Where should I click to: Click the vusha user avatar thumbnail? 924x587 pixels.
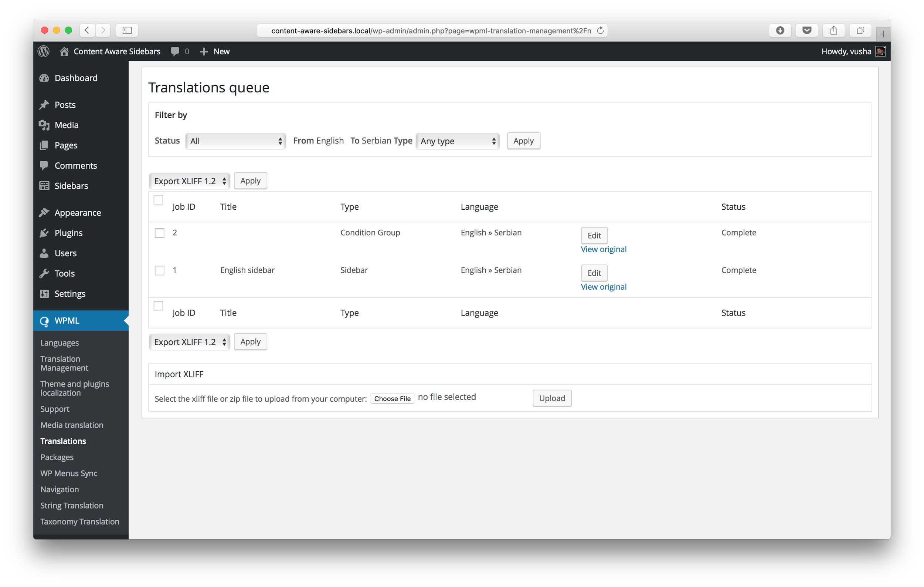pyautogui.click(x=880, y=51)
